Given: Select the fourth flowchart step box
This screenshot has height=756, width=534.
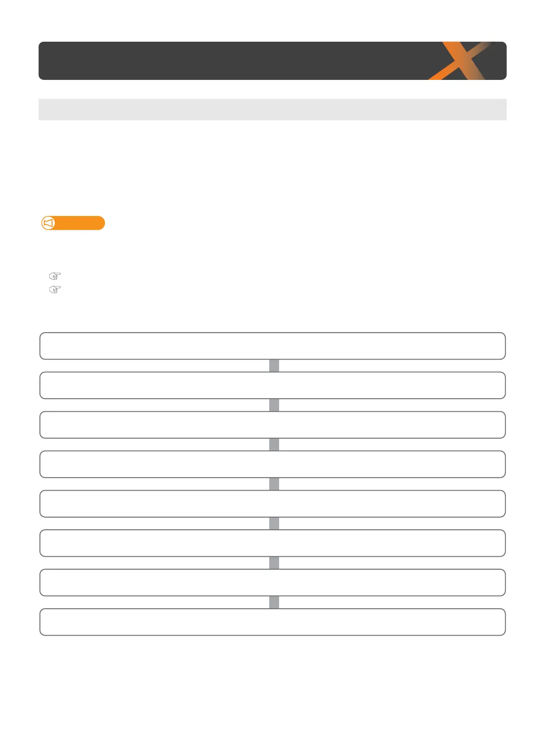Looking at the screenshot, I should (x=272, y=464).
